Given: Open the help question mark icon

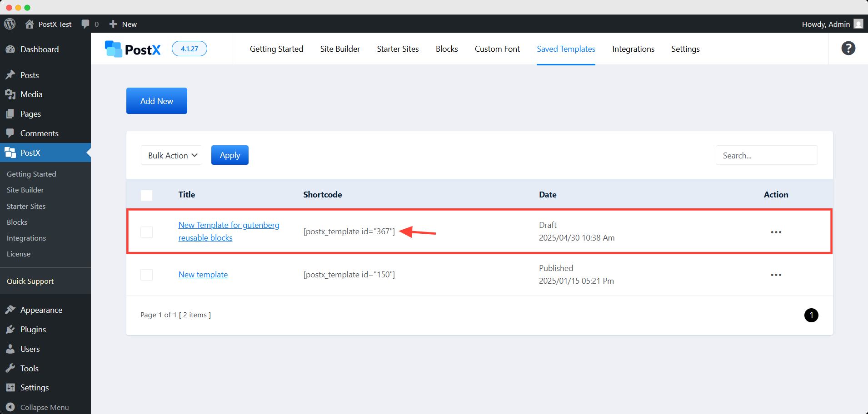Looking at the screenshot, I should [848, 49].
